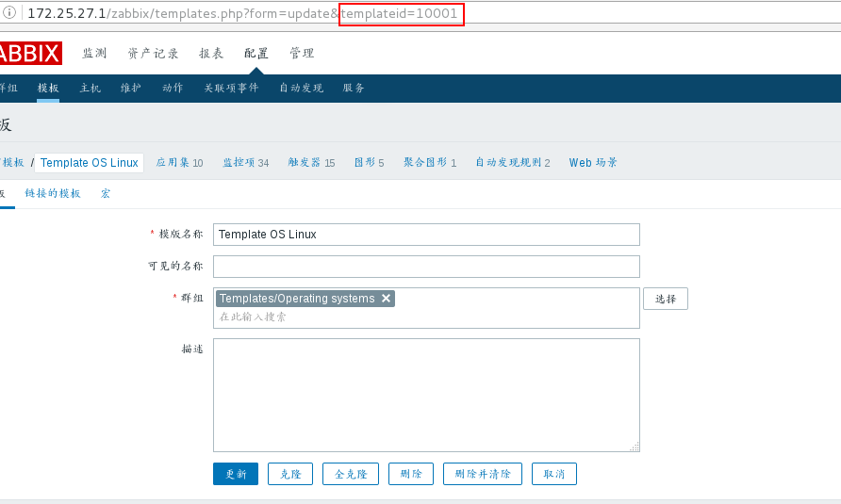Screen dimensions: 841x504
Task: Select the 动作 submenu item
Action: click(x=173, y=88)
